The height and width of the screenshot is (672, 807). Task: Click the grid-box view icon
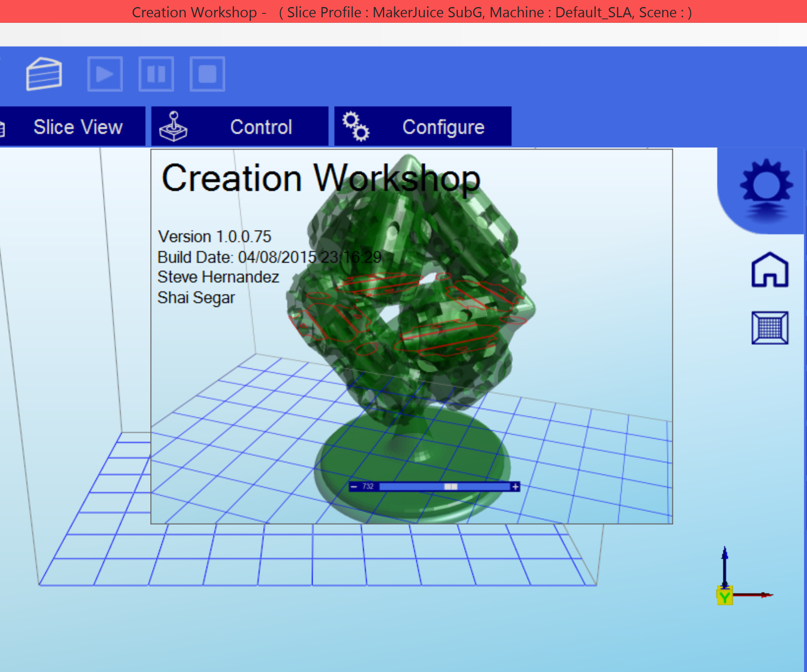[x=770, y=327]
